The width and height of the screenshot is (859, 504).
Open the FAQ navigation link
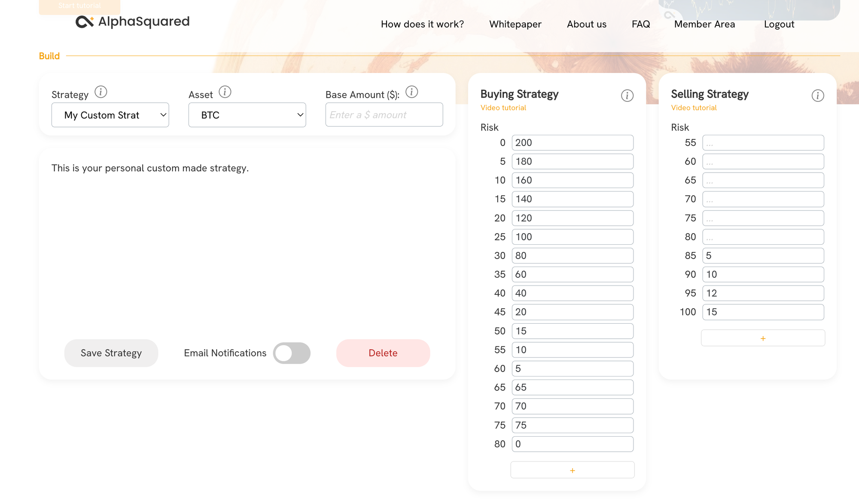tap(640, 24)
